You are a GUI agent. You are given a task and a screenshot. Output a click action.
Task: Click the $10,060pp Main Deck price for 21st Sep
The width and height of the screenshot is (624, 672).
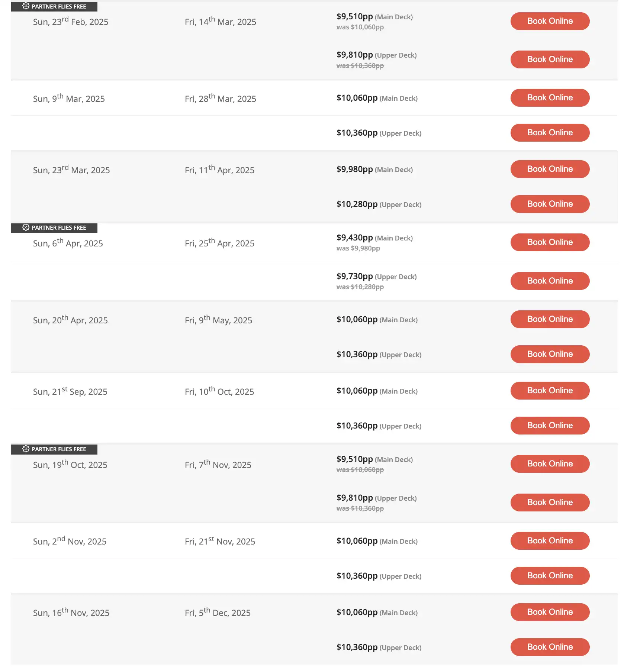357,391
